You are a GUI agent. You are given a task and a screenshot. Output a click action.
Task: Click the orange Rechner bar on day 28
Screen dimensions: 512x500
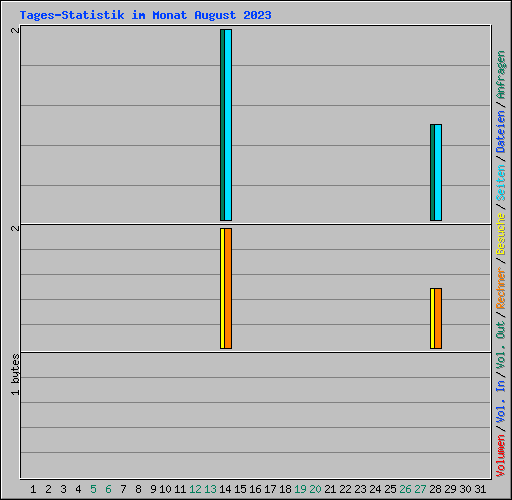coord(438,319)
